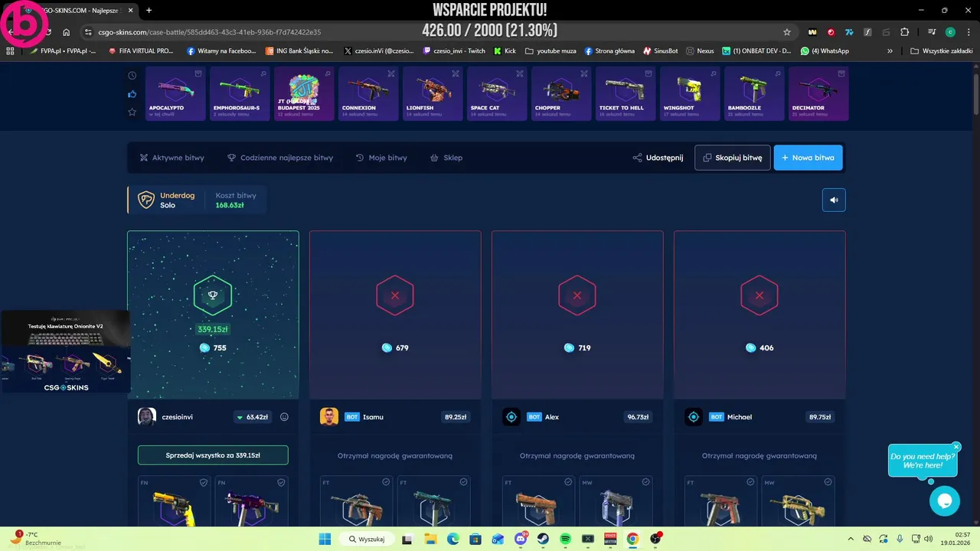Sell everything with Sprzedaj wszystko za 339.15zł
This screenshot has height=551, width=980.
point(213,455)
